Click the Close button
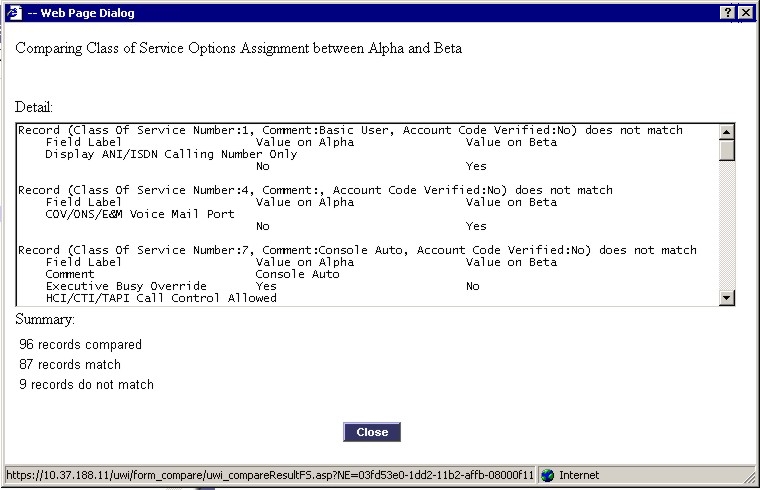760x490 pixels. coord(372,432)
